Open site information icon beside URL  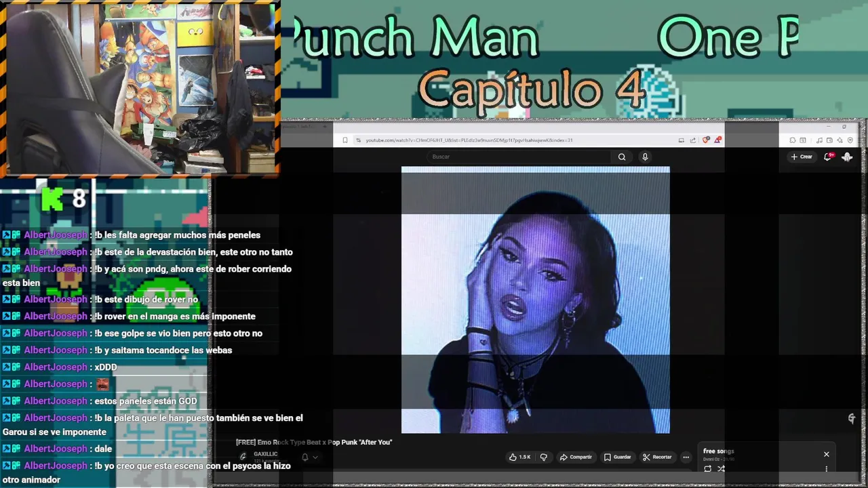tap(358, 140)
